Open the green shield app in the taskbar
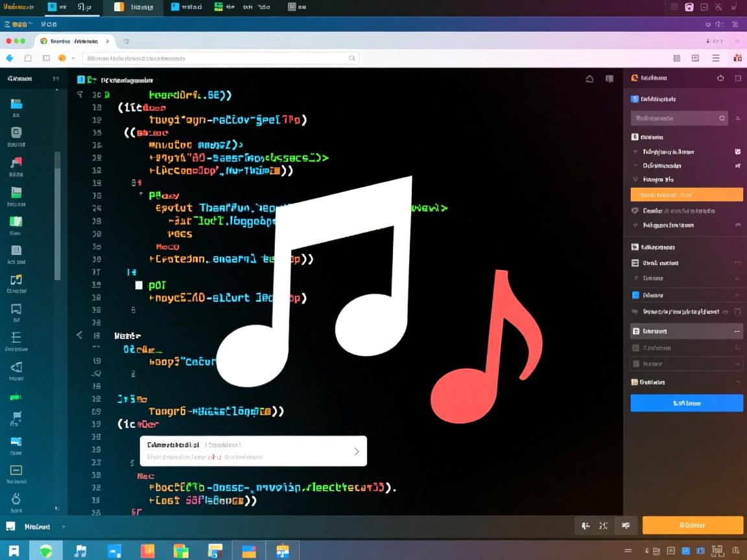This screenshot has height=560, width=747. [46, 550]
